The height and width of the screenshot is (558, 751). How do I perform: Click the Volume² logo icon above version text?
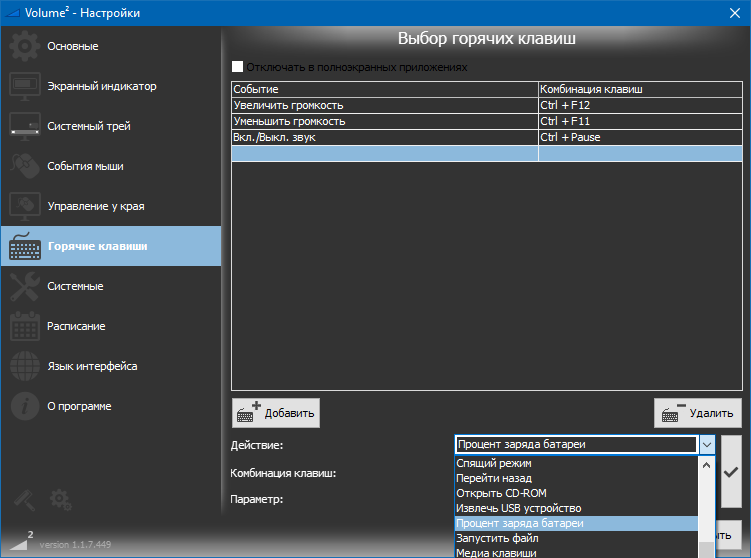21,541
